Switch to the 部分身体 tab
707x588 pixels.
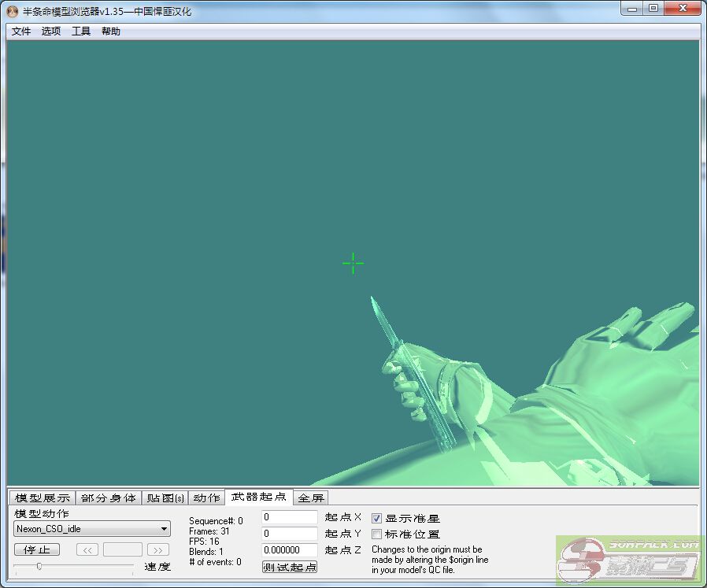tap(109, 498)
